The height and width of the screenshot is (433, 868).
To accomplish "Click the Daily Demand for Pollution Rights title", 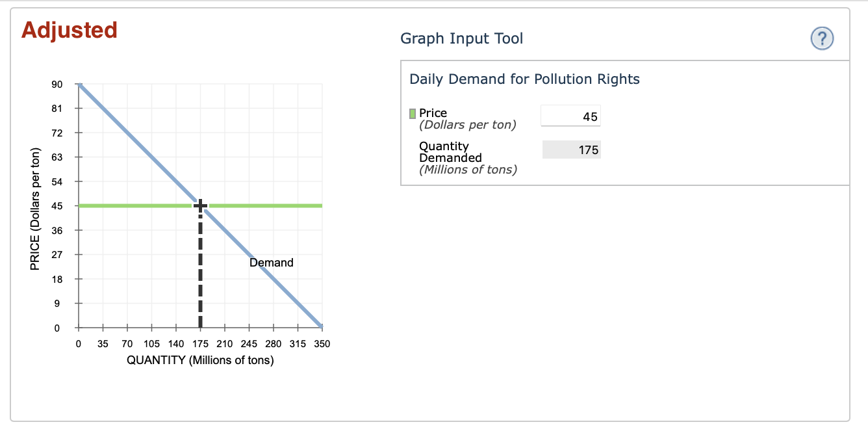I will coord(525,79).
